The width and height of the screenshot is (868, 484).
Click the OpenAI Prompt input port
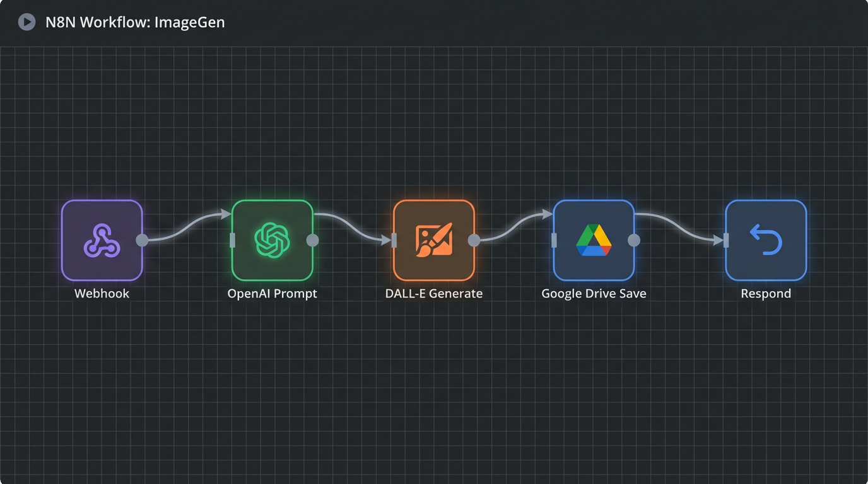point(233,240)
